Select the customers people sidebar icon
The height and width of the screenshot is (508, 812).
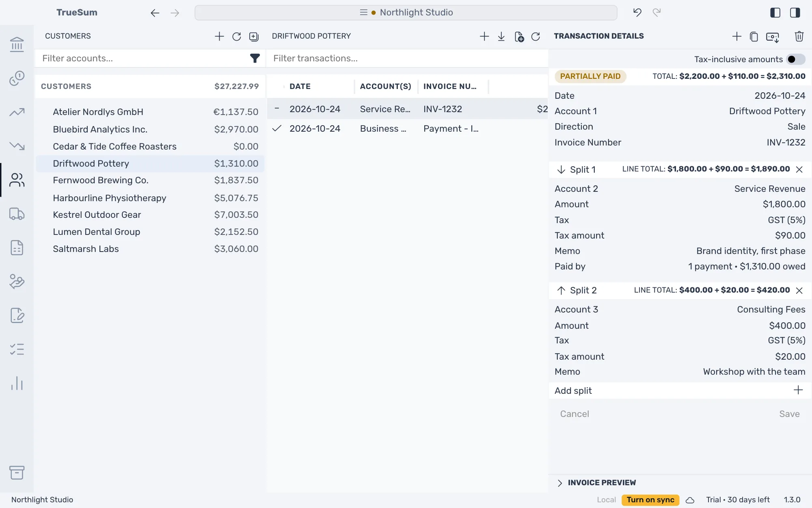coord(17,180)
